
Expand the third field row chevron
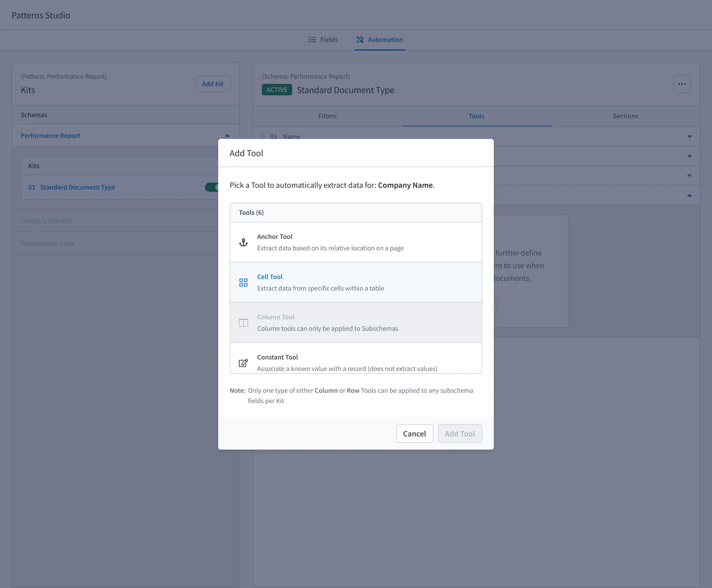tap(689, 176)
